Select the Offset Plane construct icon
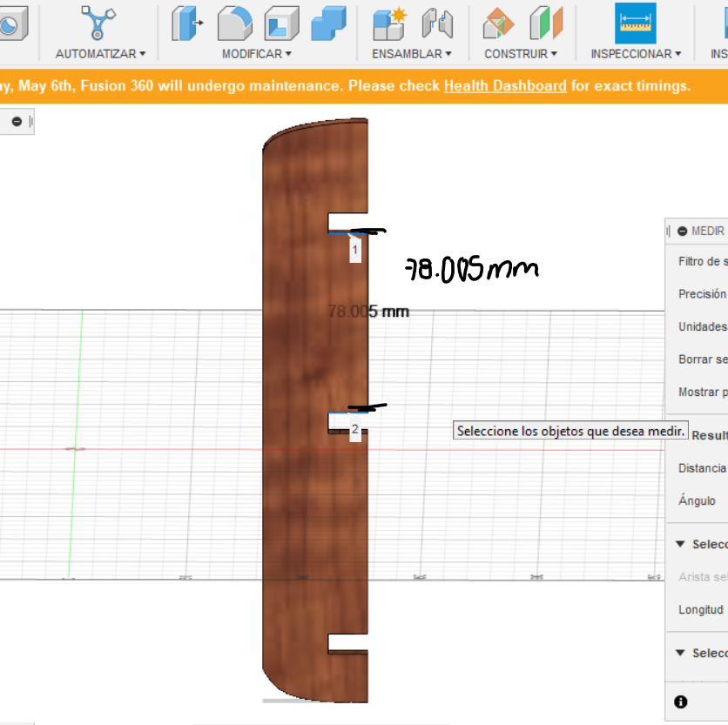Screen dimensions: 728x725 pos(498,23)
